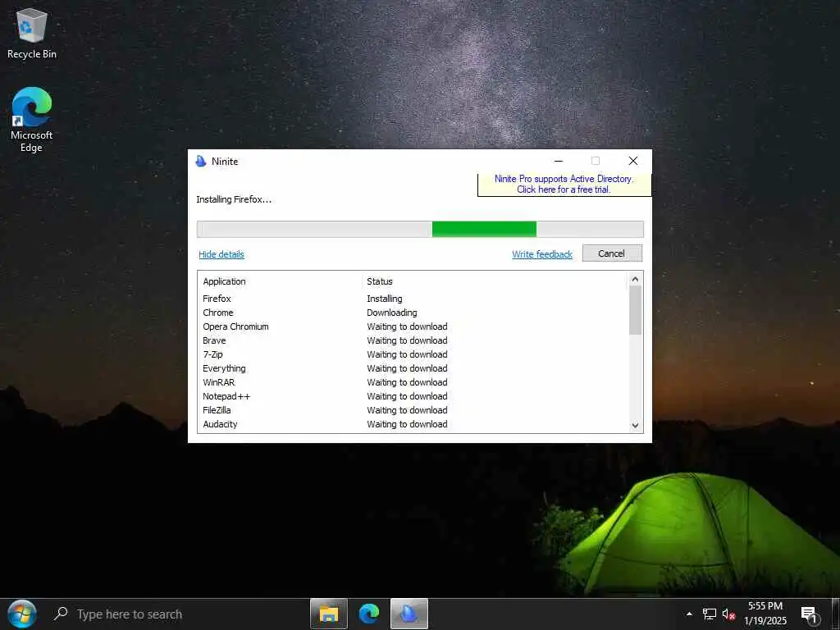The image size is (840, 630).
Task: Click the details list scroll-up arrow
Action: [635, 279]
